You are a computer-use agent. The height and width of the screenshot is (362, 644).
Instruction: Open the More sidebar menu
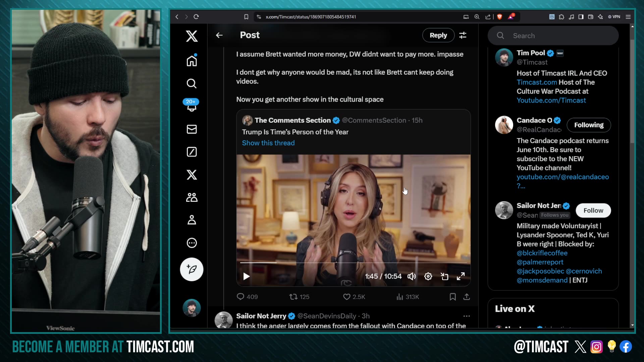(x=192, y=243)
